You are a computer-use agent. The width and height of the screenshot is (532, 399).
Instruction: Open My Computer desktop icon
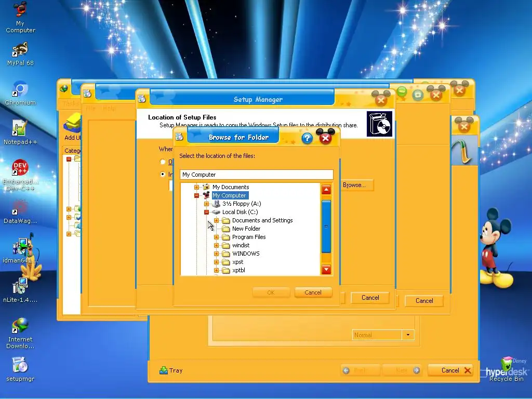pyautogui.click(x=20, y=17)
